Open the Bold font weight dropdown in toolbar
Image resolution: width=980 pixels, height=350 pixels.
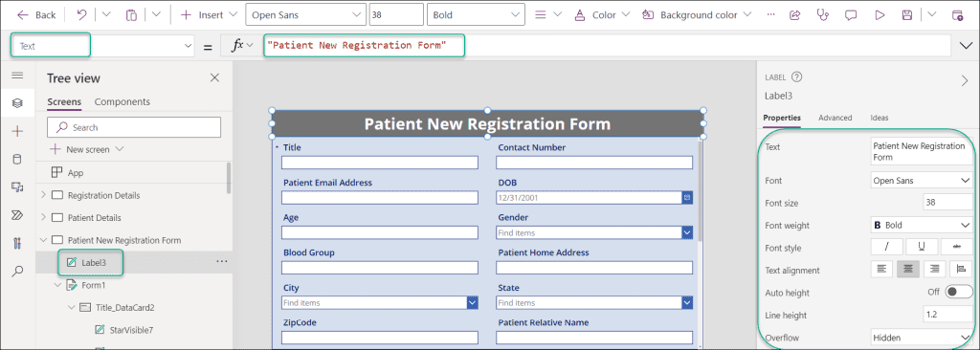476,15
